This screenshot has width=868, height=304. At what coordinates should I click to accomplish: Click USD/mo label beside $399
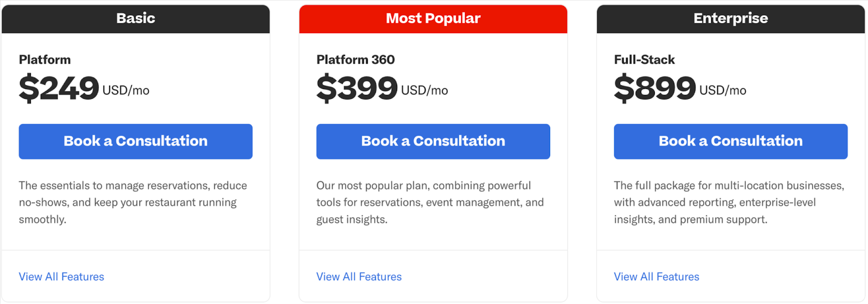(x=424, y=91)
